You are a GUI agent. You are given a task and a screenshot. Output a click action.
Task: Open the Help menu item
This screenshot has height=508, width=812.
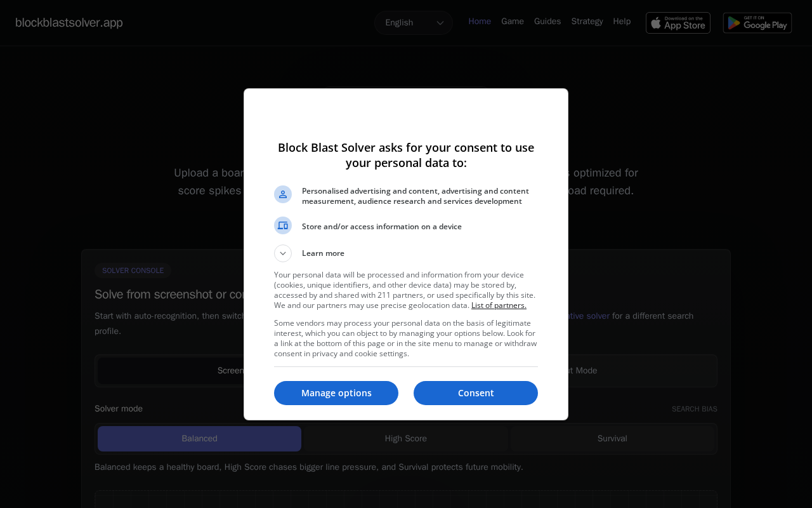tap(622, 22)
